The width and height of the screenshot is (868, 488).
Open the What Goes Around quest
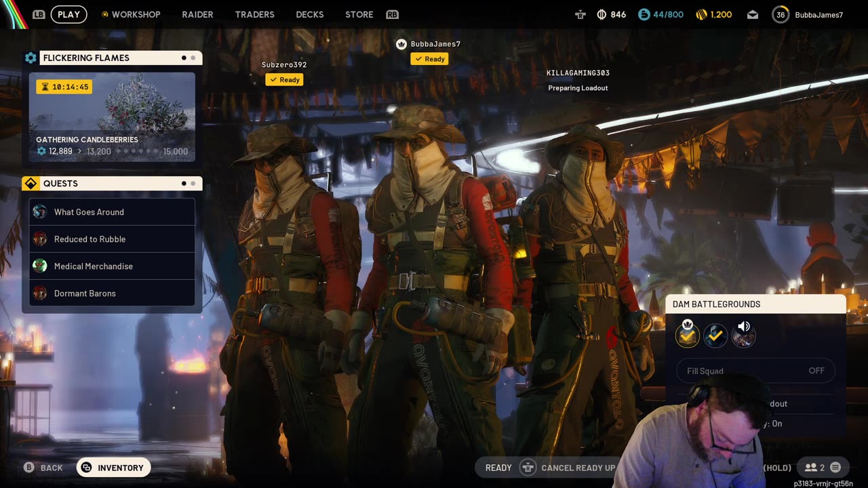coord(112,212)
